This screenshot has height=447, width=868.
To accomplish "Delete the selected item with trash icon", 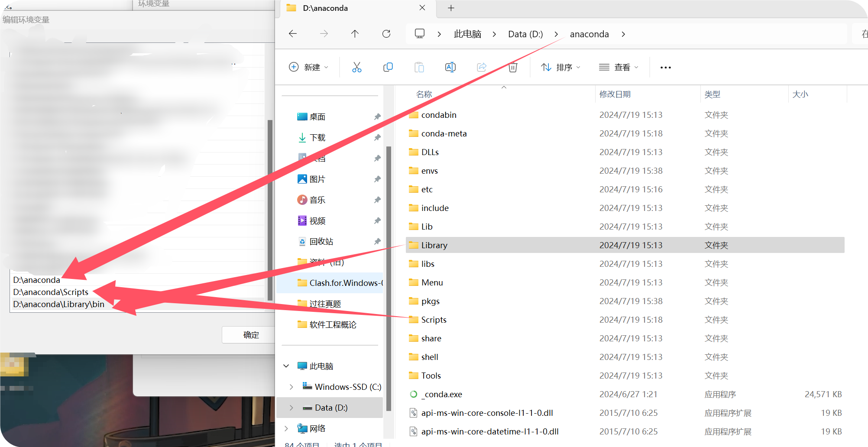I will tap(513, 67).
